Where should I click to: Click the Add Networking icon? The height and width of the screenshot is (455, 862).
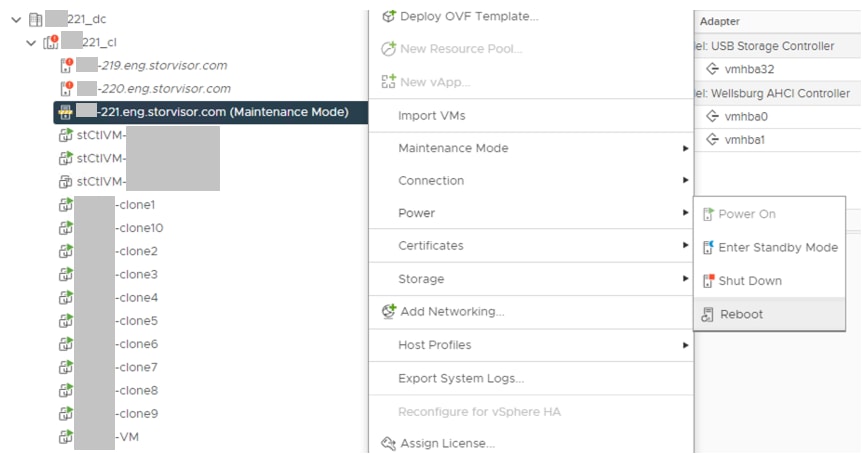pos(389,311)
